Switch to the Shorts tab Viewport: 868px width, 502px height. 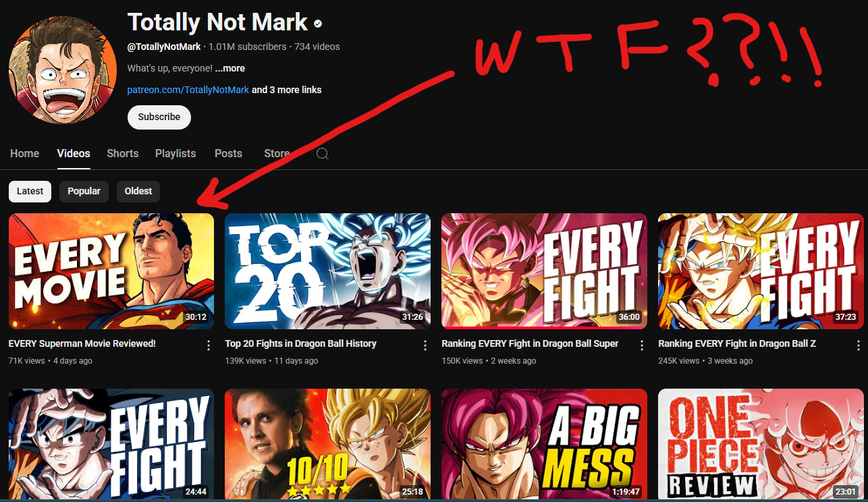[123, 153]
